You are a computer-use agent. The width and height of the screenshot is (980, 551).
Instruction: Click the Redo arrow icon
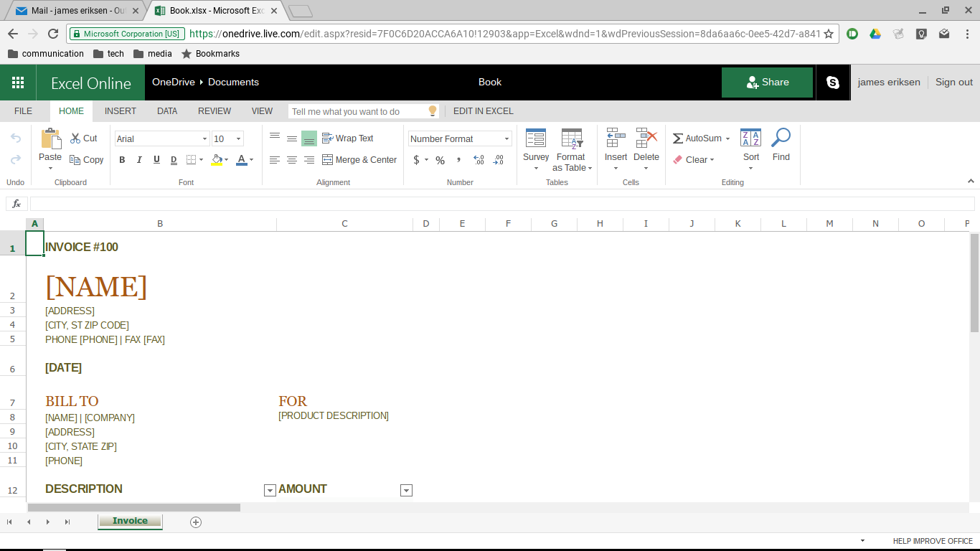click(15, 160)
